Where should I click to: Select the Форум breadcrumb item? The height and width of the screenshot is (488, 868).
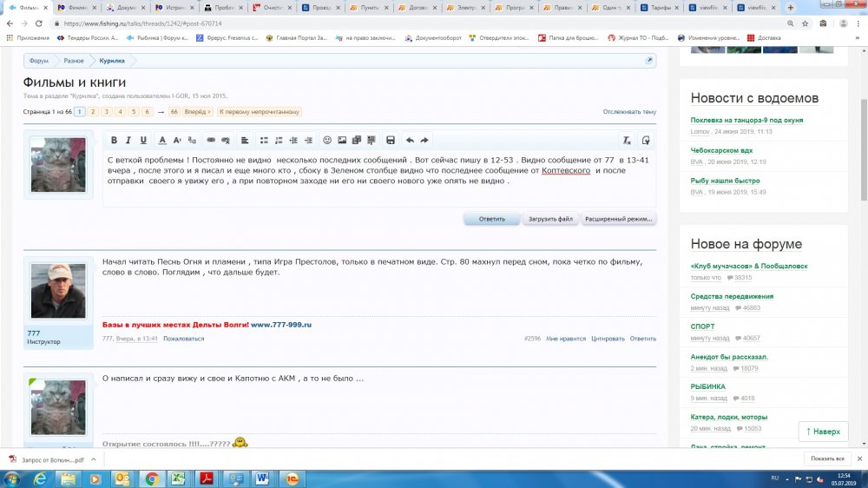click(x=38, y=61)
